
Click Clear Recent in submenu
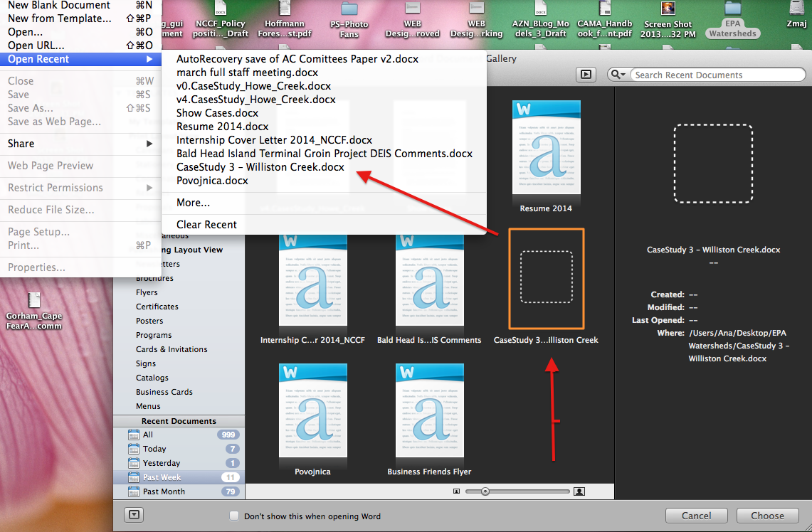coord(325,225)
